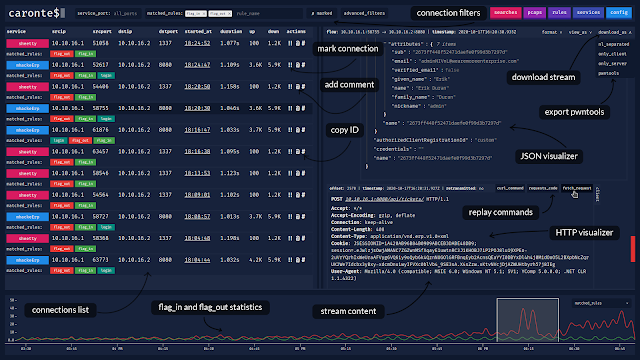This screenshot has width=640, height=360.
Task: Mark the connection with srcport 61876
Action: [290, 130]
